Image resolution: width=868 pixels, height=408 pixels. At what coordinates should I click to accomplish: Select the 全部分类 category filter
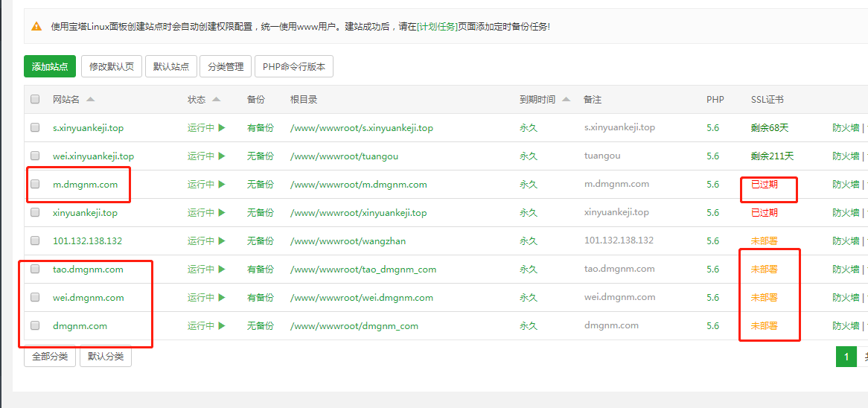(50, 357)
